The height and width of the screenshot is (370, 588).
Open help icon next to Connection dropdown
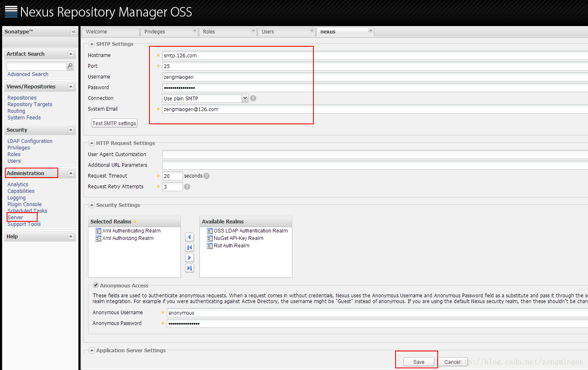pos(253,98)
